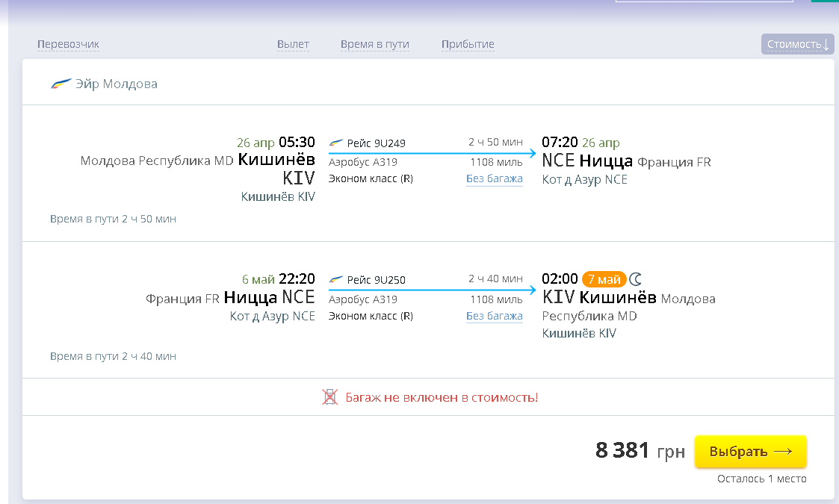839x504 pixels.
Task: Click the input field at top right
Action: (x=704, y=1)
